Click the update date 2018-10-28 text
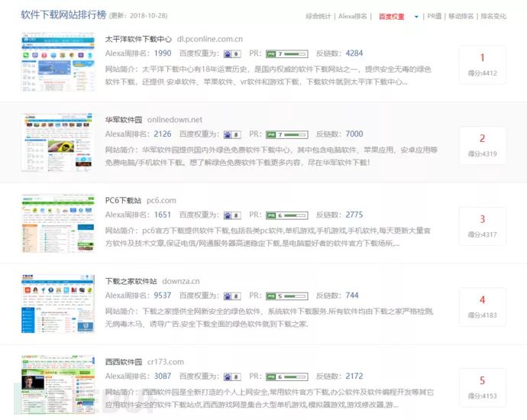This screenshot has height=420, width=527. coord(148,16)
